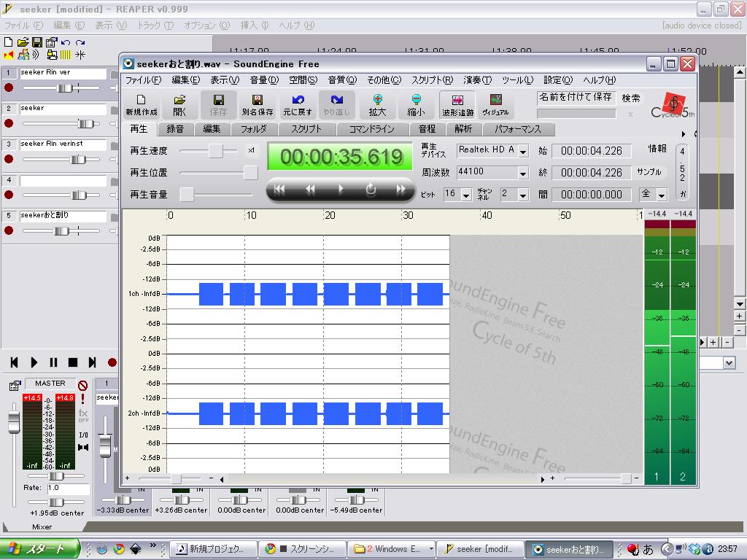Click the 再生速度 slider handle

point(215,151)
